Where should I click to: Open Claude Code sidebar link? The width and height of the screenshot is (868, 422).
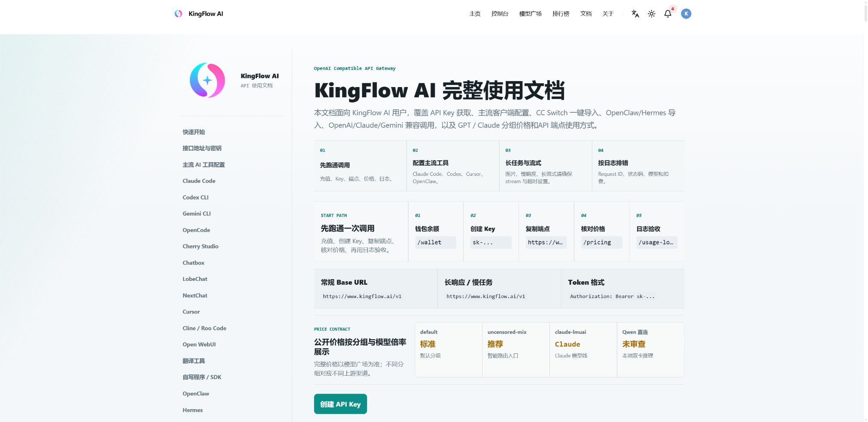[x=199, y=181]
